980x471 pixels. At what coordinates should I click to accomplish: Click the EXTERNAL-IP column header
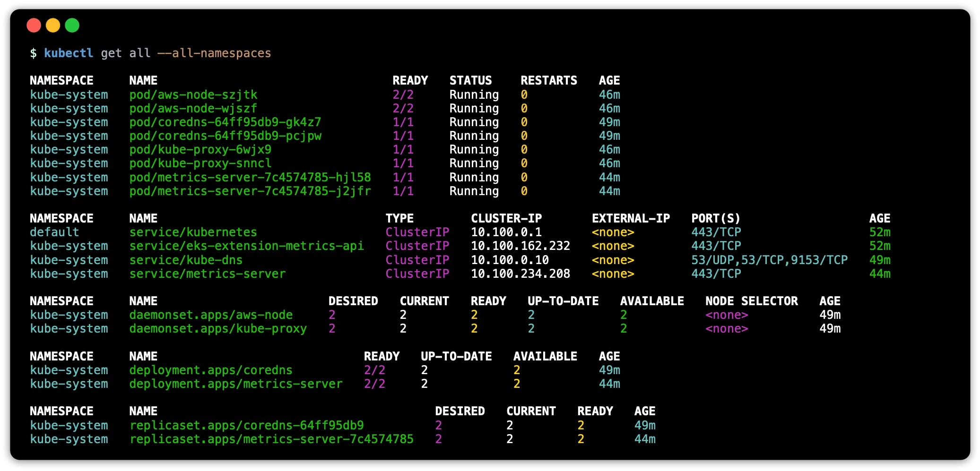pos(631,218)
